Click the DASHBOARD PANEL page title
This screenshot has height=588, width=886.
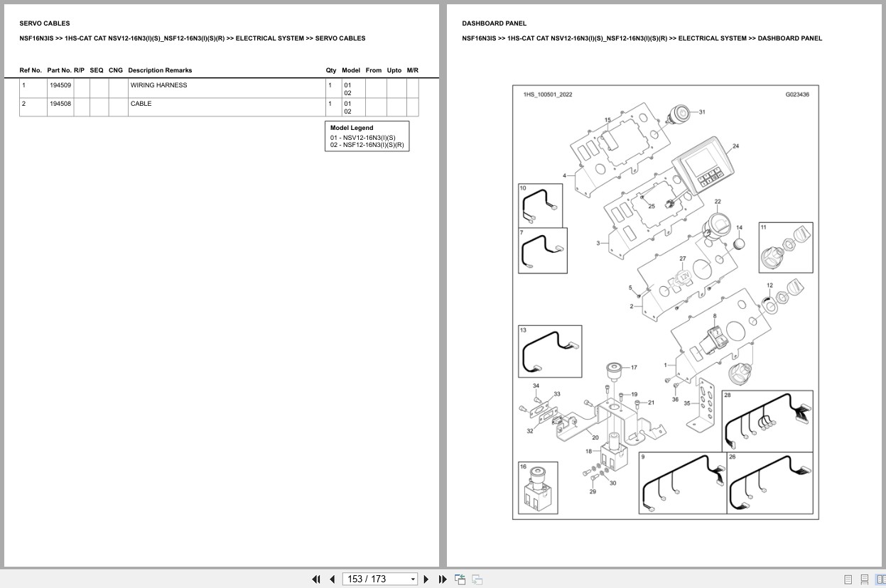tap(495, 23)
